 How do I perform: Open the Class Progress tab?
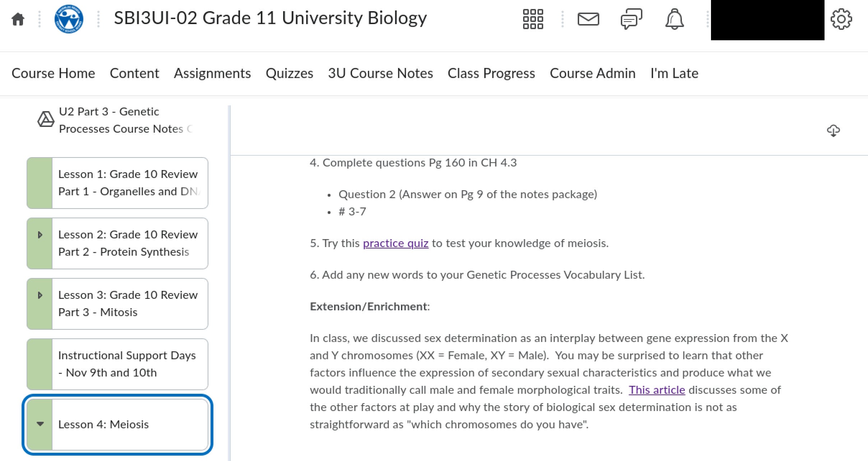[491, 73]
